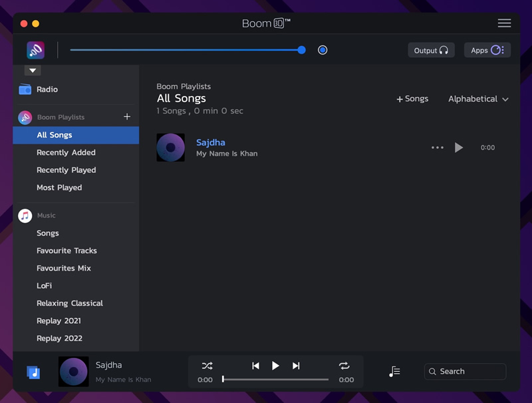Click now playing album art thumbnail
This screenshot has width=532, height=403.
[74, 372]
